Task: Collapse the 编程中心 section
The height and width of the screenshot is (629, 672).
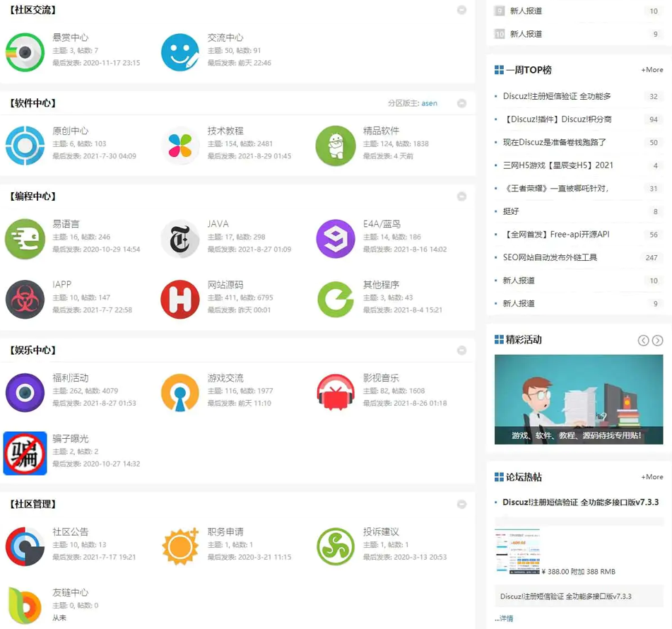Action: (x=461, y=196)
